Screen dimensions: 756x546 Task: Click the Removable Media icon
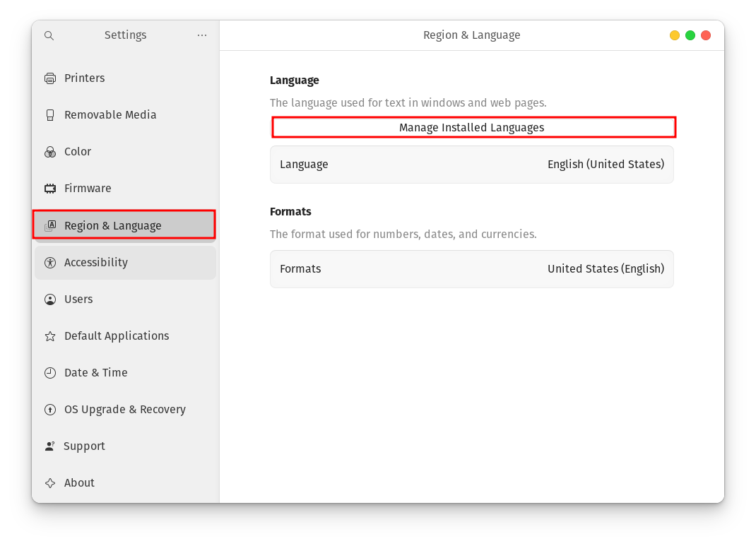coord(50,114)
